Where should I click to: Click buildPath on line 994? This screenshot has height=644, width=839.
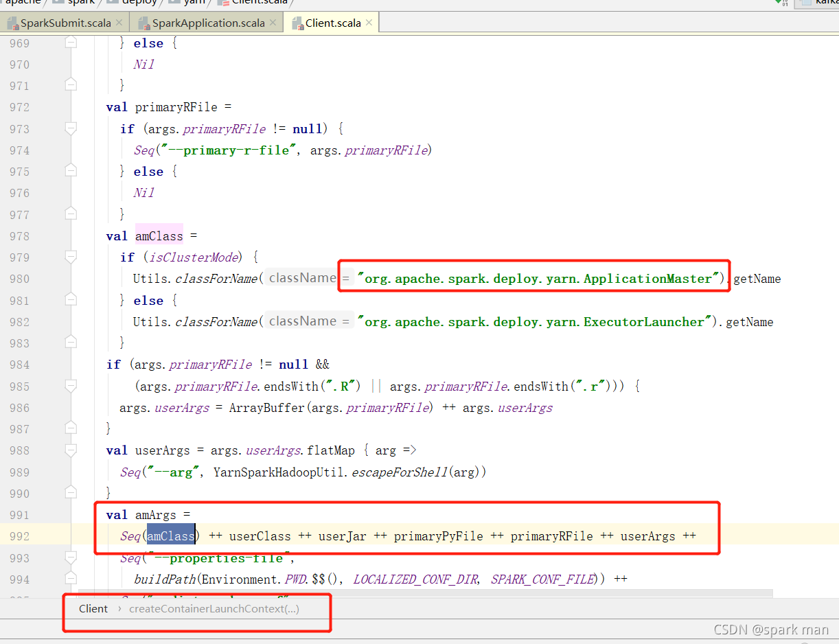click(x=165, y=579)
